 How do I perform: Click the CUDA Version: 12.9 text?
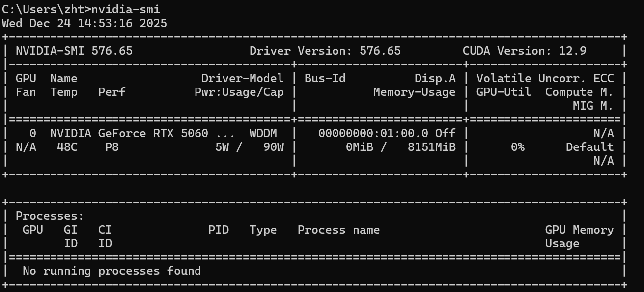tap(524, 51)
